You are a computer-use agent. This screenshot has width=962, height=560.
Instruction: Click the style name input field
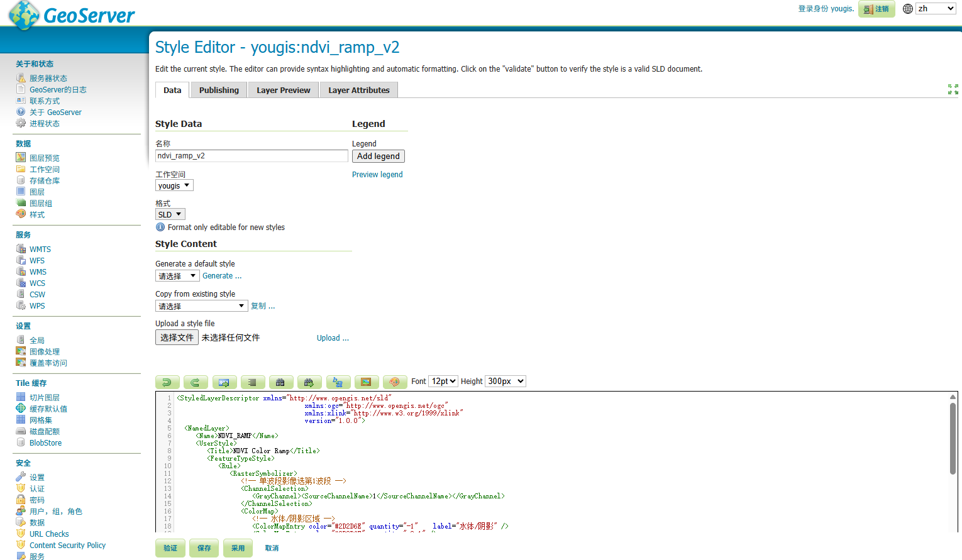tap(252, 156)
